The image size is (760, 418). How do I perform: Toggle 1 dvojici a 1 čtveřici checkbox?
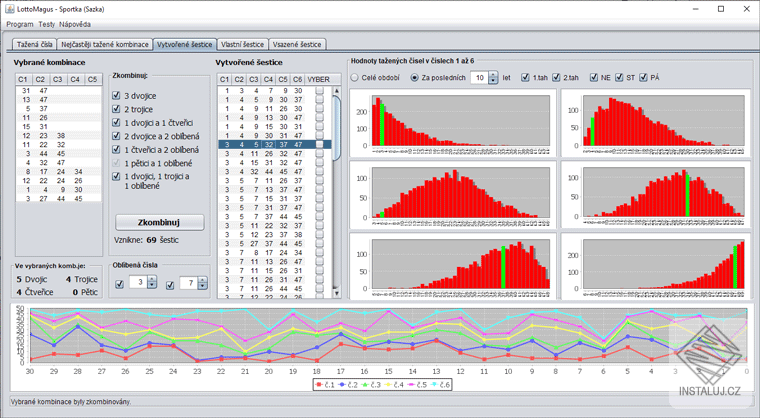[116, 123]
